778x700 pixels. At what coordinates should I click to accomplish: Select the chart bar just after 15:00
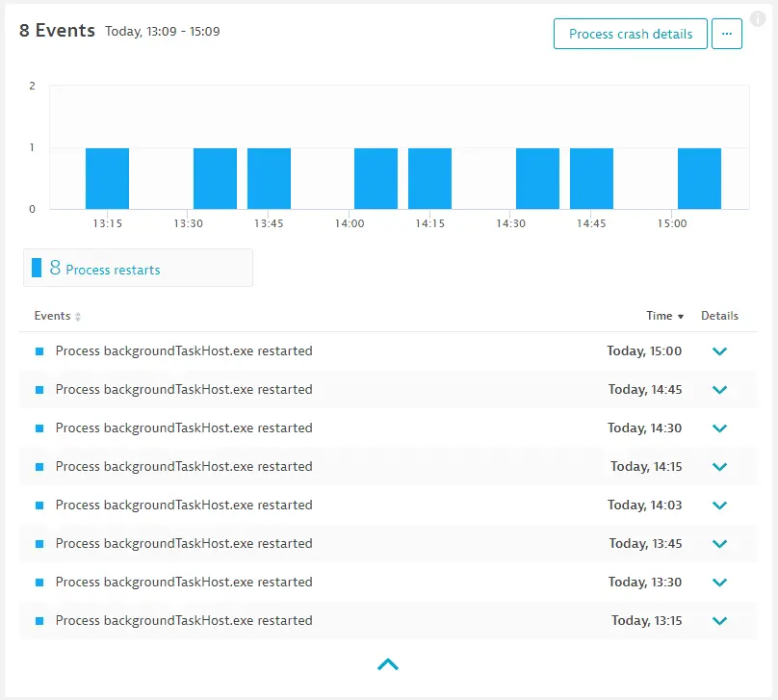(699, 178)
